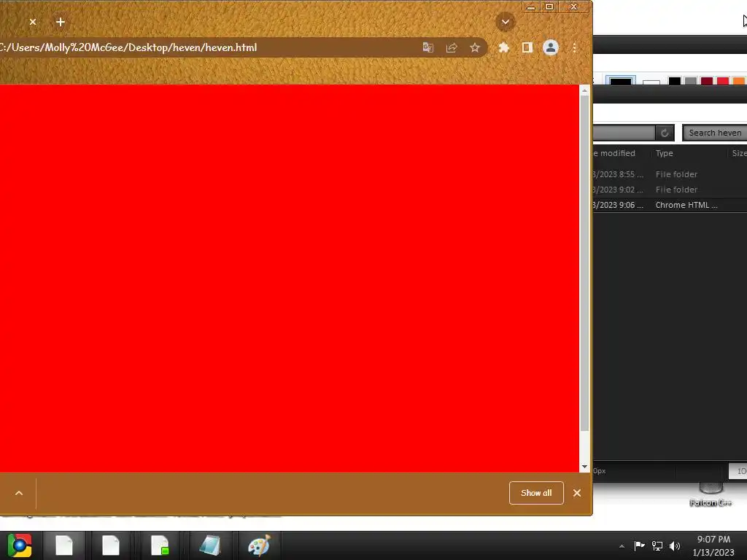
Task: Click the vertical scrollbar thumb in Chrome
Action: point(584,262)
